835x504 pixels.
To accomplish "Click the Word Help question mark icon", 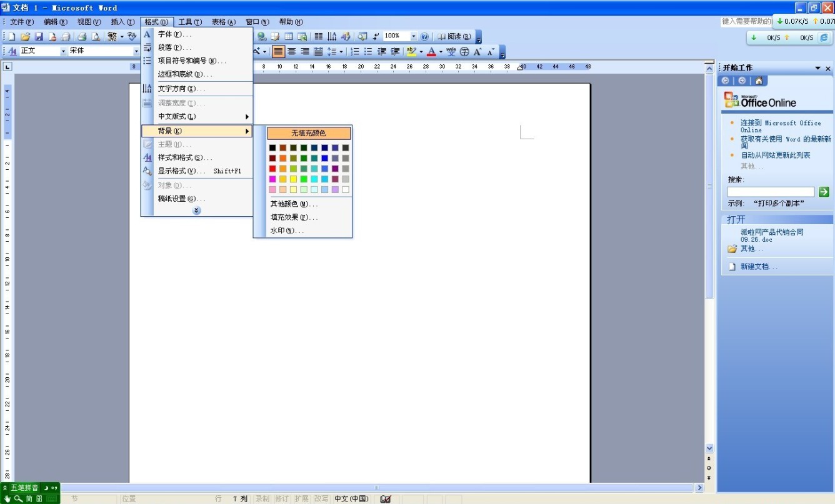I will point(424,37).
